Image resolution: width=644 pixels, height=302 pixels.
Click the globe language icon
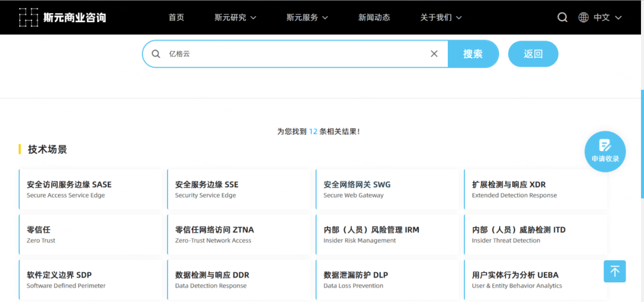tap(583, 17)
